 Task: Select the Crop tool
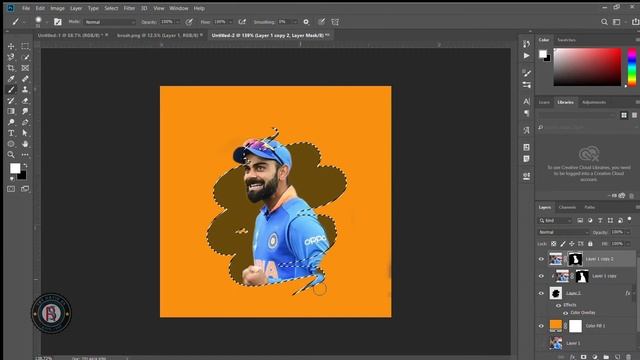tap(11, 68)
